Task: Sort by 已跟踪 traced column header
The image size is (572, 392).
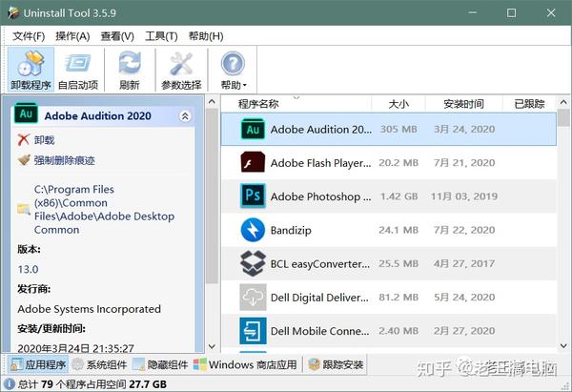Action: (529, 104)
